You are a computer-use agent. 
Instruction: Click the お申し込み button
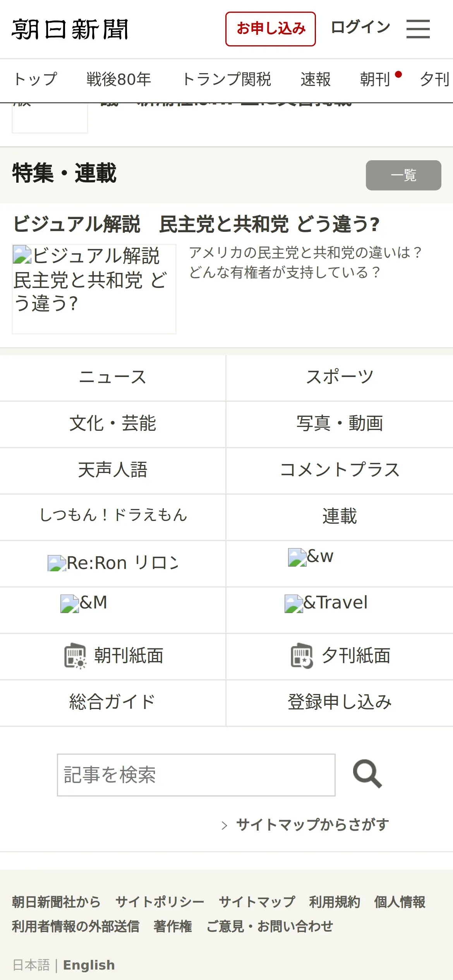(271, 29)
